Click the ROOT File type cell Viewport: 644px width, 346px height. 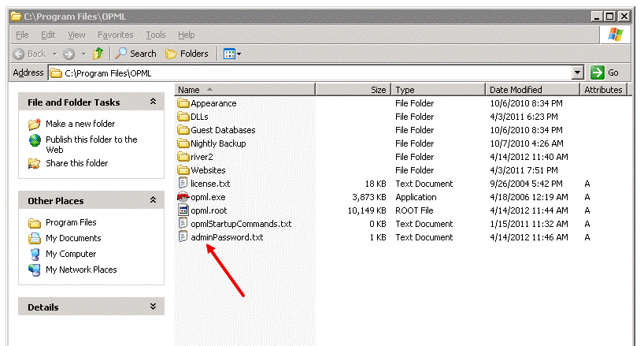click(414, 210)
